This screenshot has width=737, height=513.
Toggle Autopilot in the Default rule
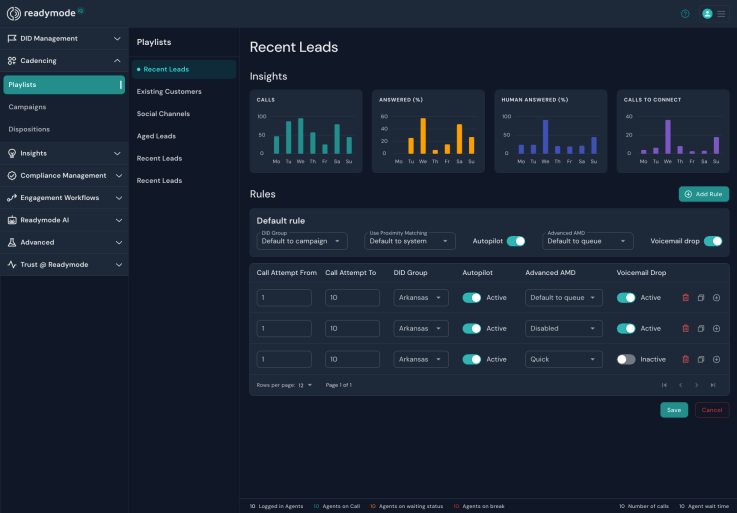pyautogui.click(x=516, y=241)
